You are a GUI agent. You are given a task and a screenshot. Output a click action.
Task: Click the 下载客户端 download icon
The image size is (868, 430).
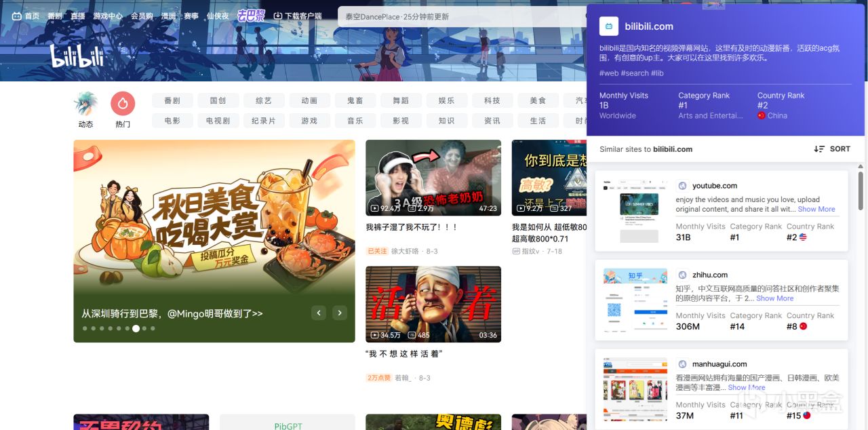(x=277, y=16)
